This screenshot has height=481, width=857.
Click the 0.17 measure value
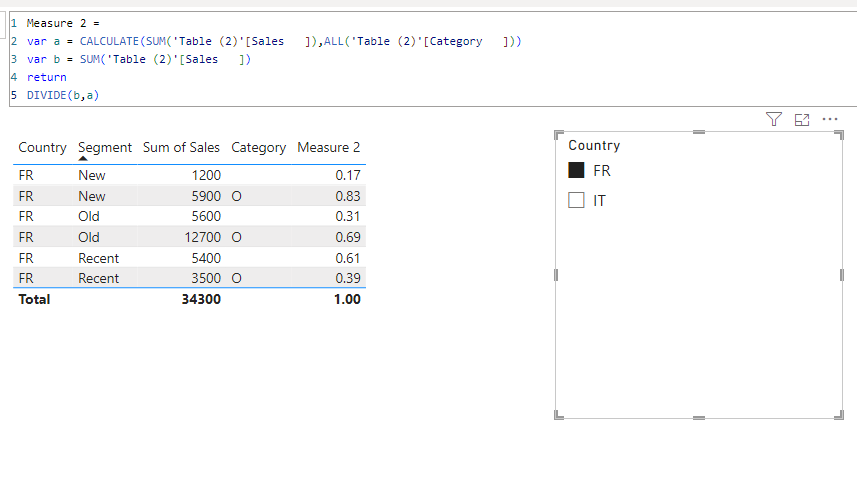348,175
